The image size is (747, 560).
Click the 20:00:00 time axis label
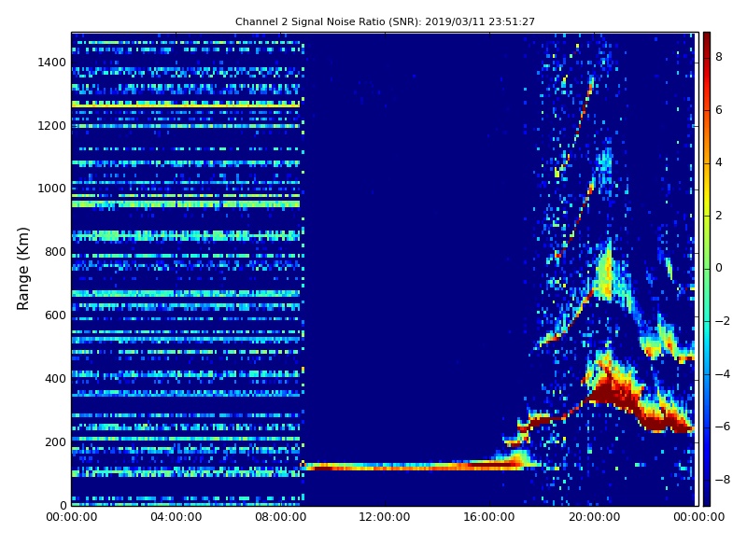pyautogui.click(x=594, y=517)
